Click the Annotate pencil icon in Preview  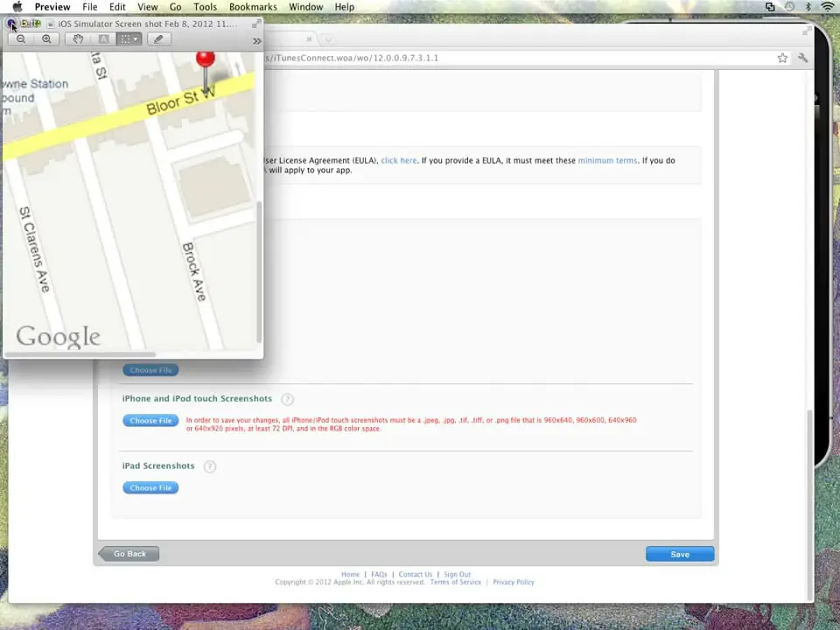coord(158,39)
